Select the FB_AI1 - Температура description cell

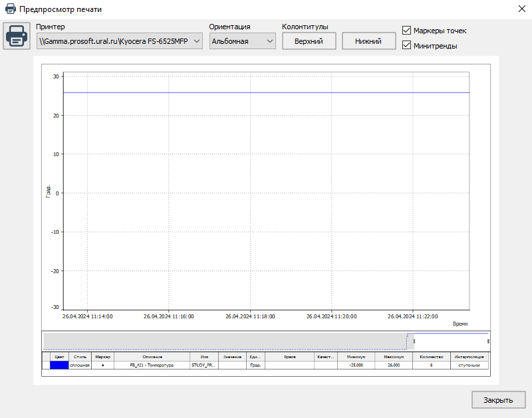[152, 365]
